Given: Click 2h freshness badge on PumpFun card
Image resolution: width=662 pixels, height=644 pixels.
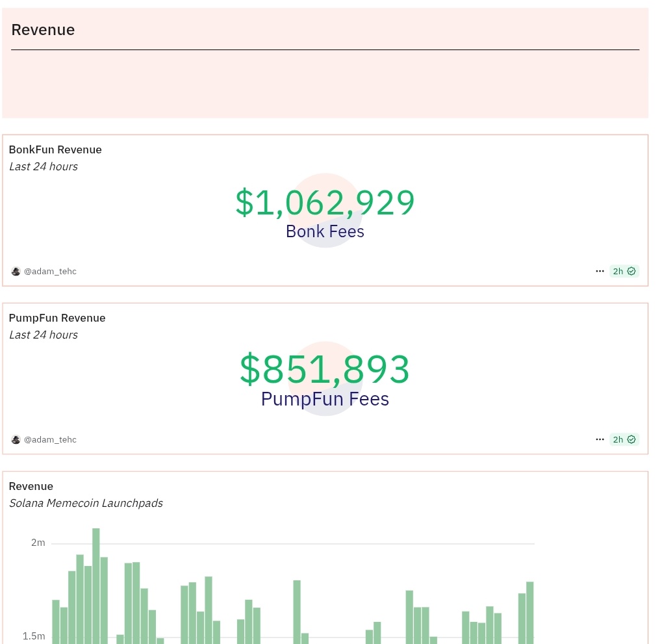Looking at the screenshot, I should click(624, 439).
